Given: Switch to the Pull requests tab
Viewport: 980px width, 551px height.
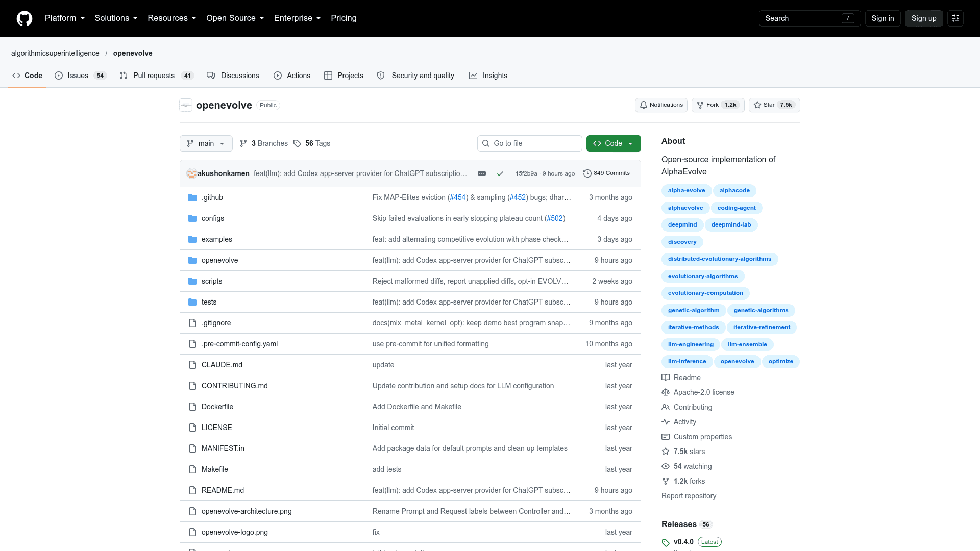Looking at the screenshot, I should [x=157, y=76].
